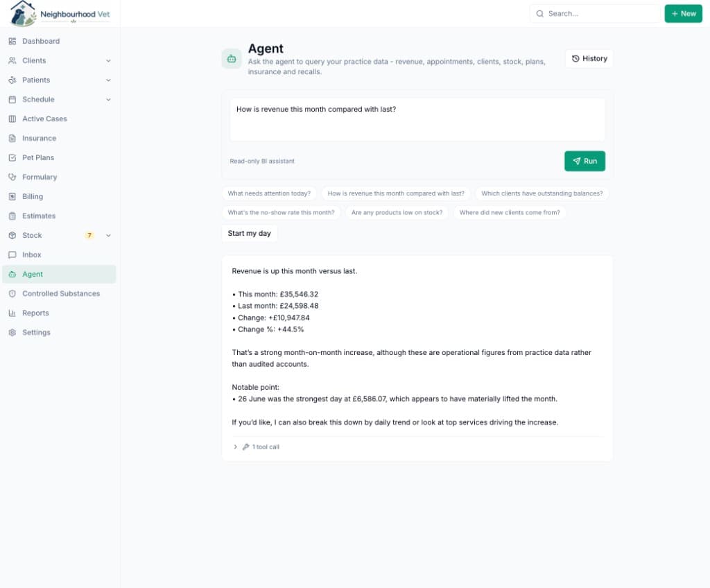Viewport: 710px width, 588px height.
Task: Click the Clients people icon
Action: pos(12,61)
